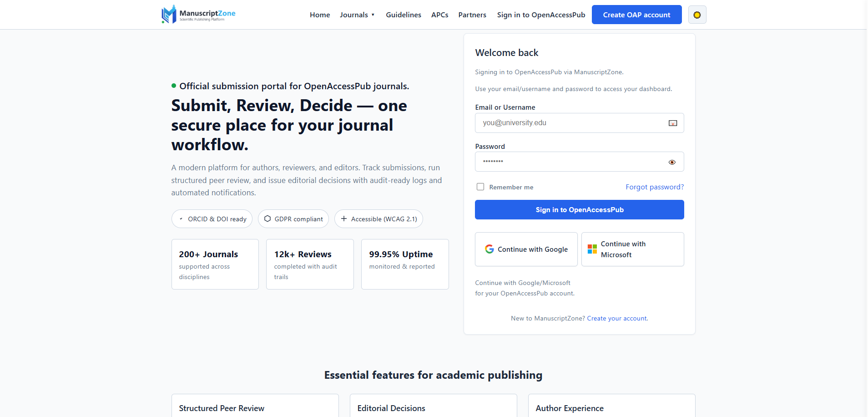The image size is (868, 417).
Task: Show password using the eye icon
Action: 671,162
